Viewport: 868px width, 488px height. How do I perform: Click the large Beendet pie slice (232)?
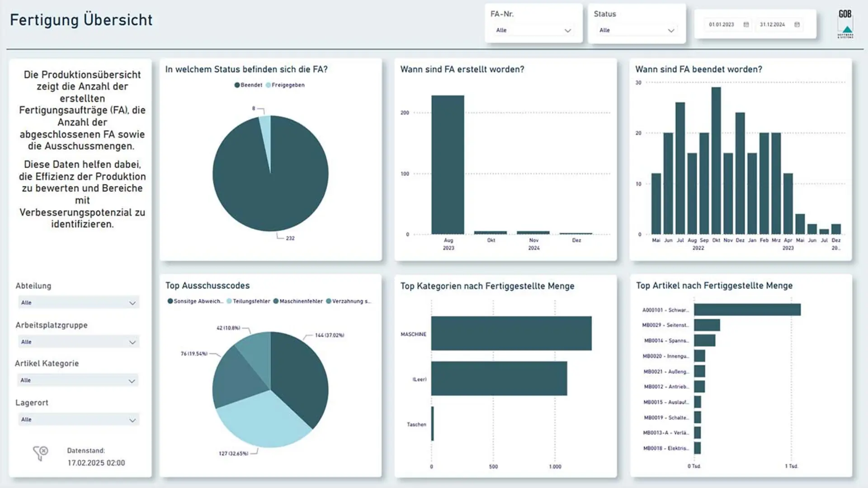(x=271, y=190)
